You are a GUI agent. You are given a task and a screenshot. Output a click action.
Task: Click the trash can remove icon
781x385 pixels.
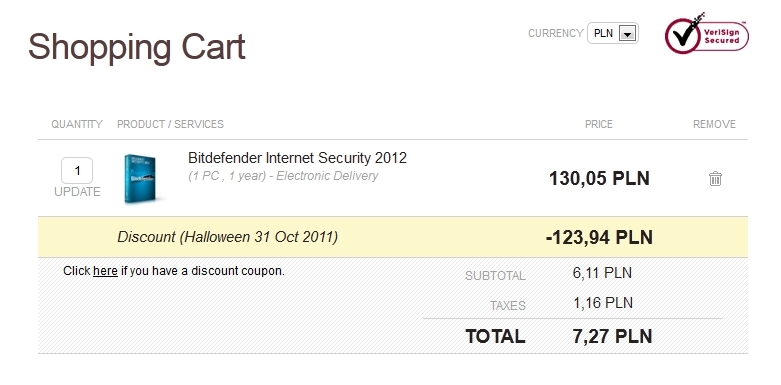715,178
